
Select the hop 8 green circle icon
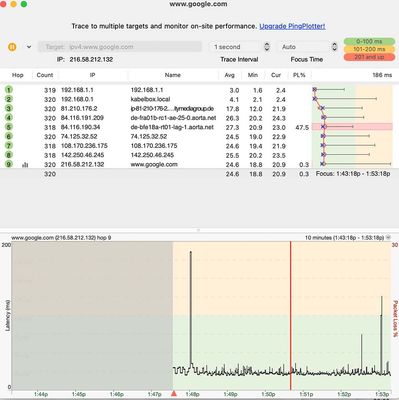pyautogui.click(x=9, y=155)
